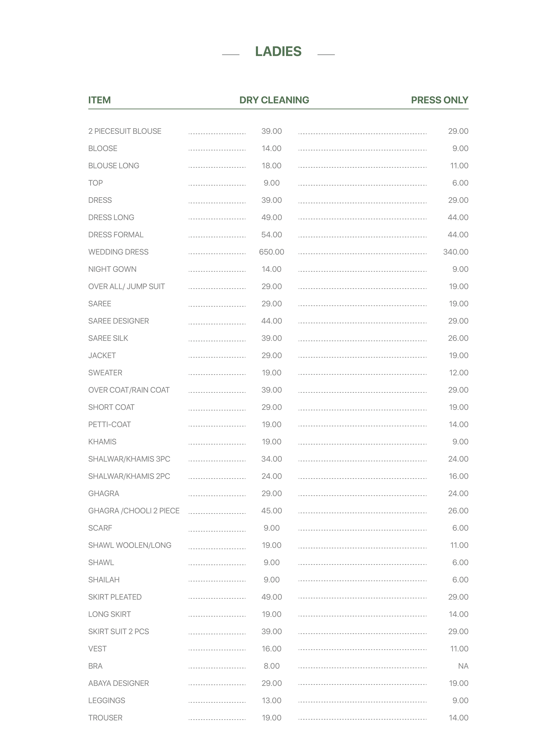Select the SKIRT PLEATED item label
This screenshot has height=756, width=557.
[115, 597]
